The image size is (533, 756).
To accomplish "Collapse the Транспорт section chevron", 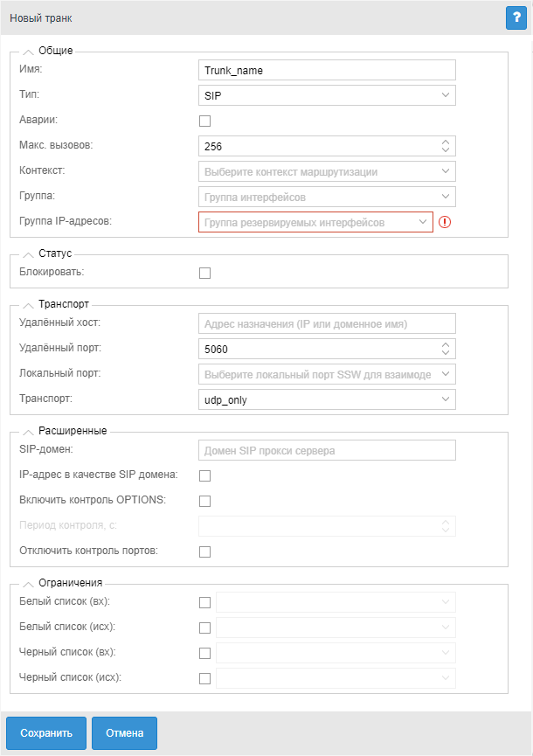I will 27,304.
